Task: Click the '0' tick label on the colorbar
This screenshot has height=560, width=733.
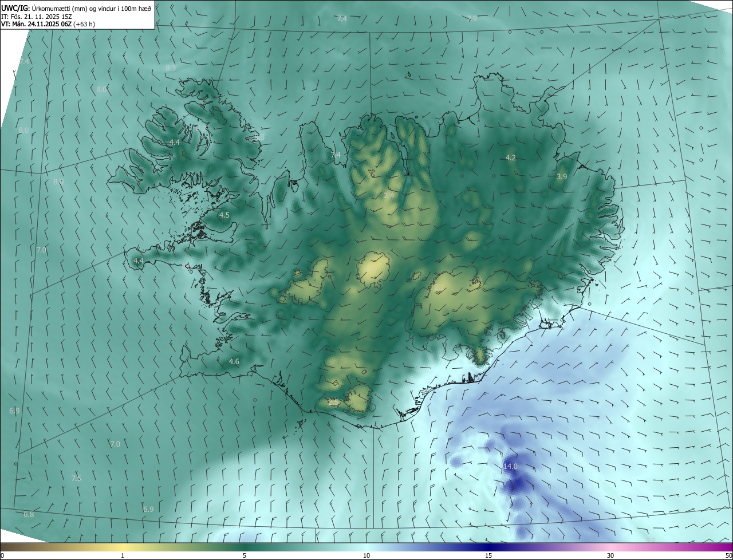Action: click(2, 555)
